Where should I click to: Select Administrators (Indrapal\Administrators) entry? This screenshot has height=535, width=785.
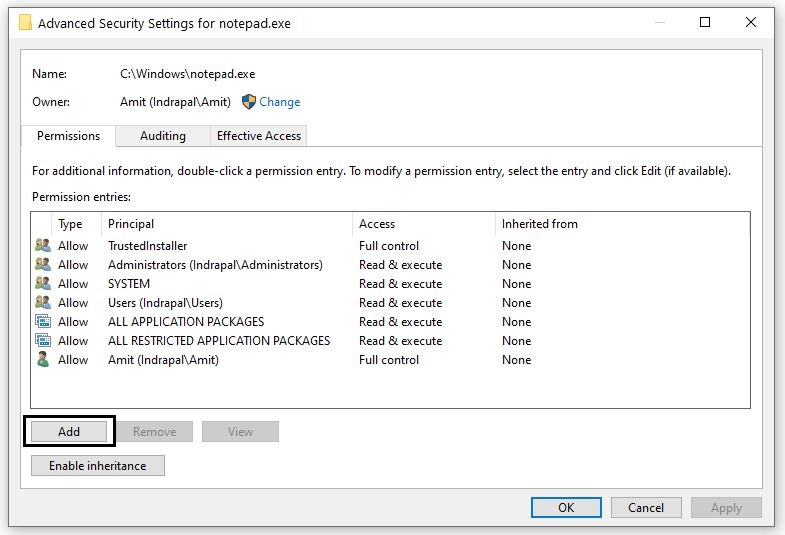[x=215, y=265]
